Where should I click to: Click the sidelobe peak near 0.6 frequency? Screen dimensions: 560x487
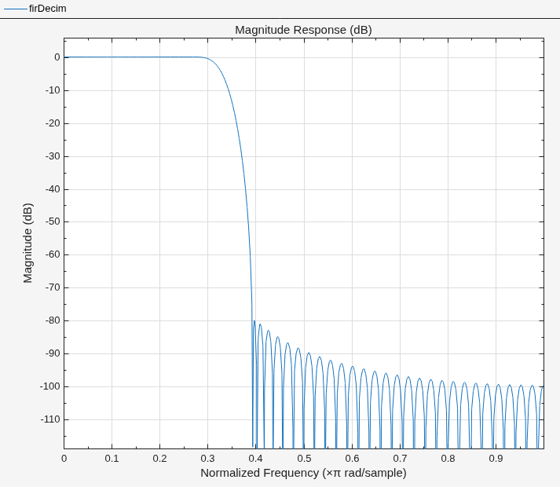(352, 367)
